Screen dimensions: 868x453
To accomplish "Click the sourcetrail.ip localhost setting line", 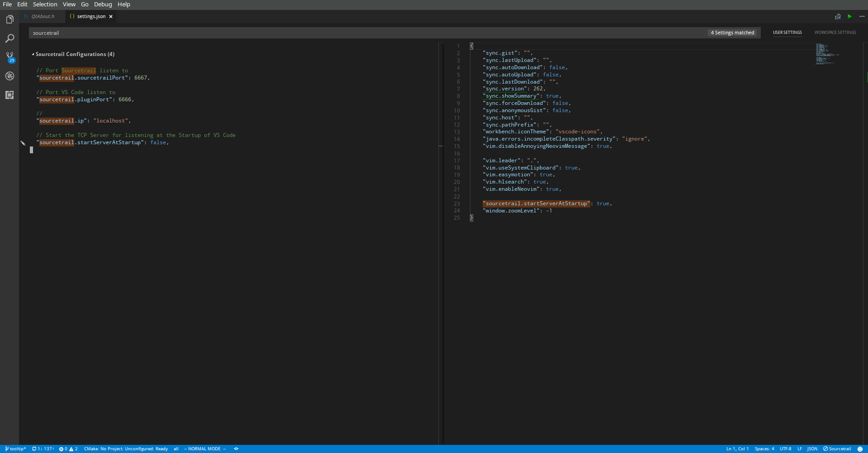I will click(x=84, y=121).
